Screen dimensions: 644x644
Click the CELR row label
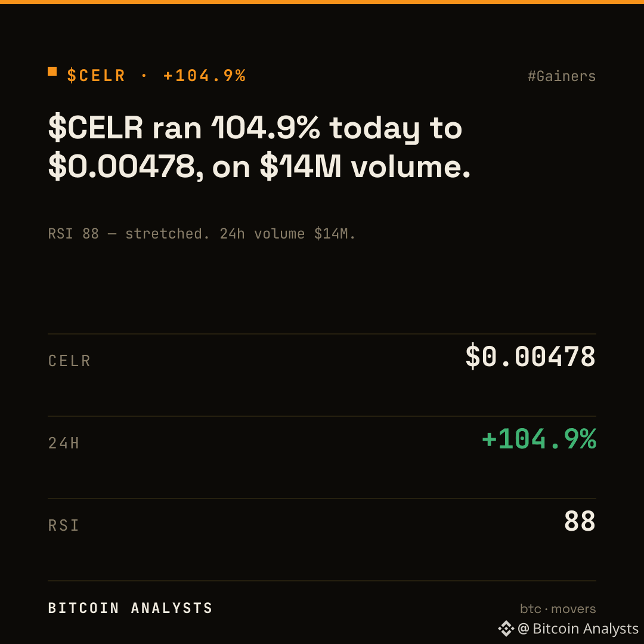pyautogui.click(x=69, y=361)
